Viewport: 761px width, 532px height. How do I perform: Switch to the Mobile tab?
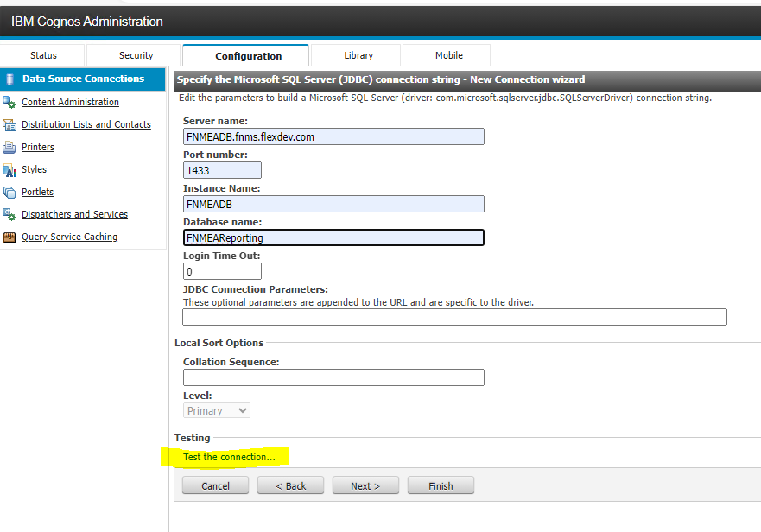click(x=449, y=55)
